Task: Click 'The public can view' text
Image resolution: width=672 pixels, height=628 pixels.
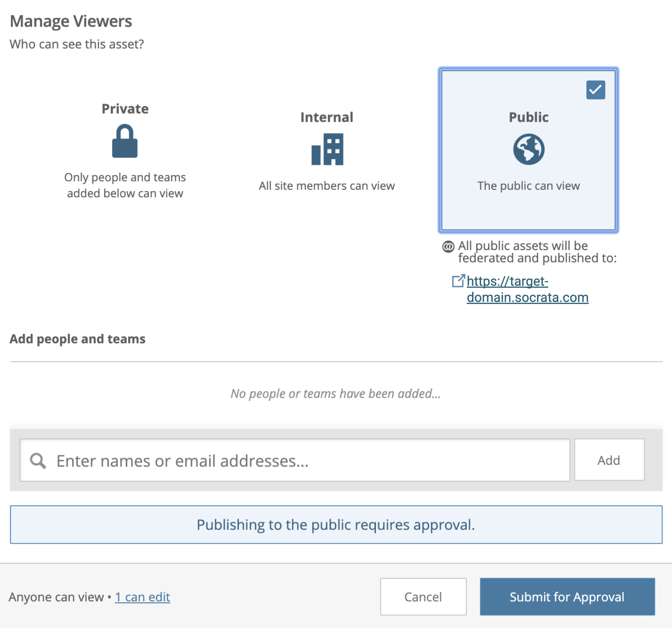Action: pyautogui.click(x=529, y=186)
